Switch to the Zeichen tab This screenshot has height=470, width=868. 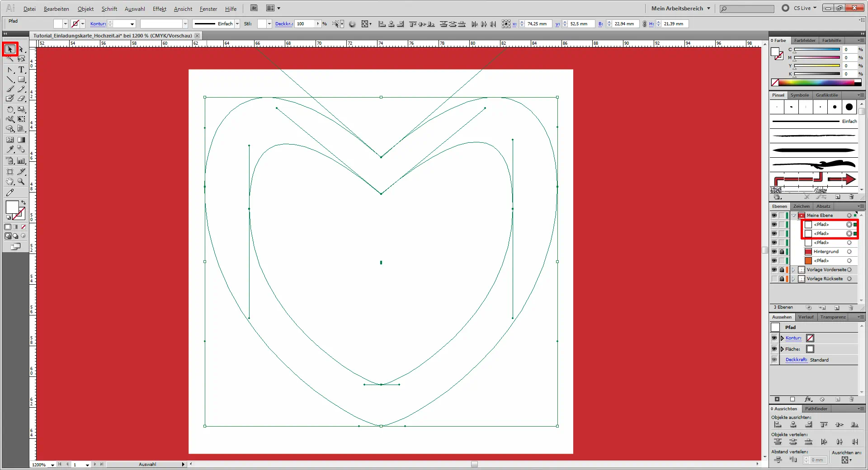pos(801,207)
